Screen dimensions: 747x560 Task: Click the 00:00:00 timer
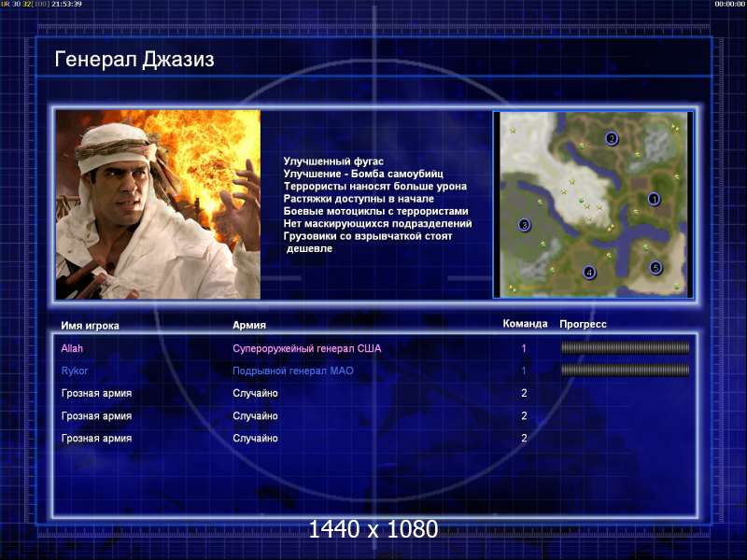click(x=730, y=4)
